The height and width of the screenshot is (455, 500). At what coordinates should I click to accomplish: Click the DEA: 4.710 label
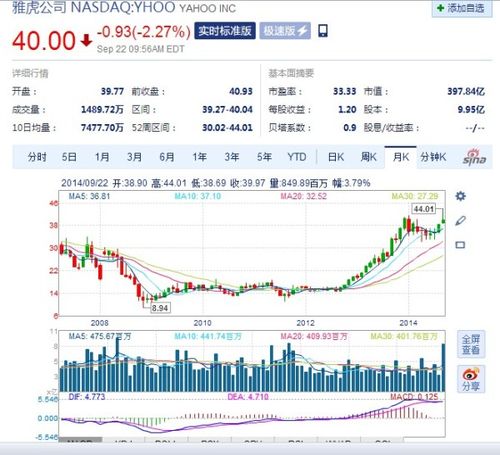coord(248,397)
